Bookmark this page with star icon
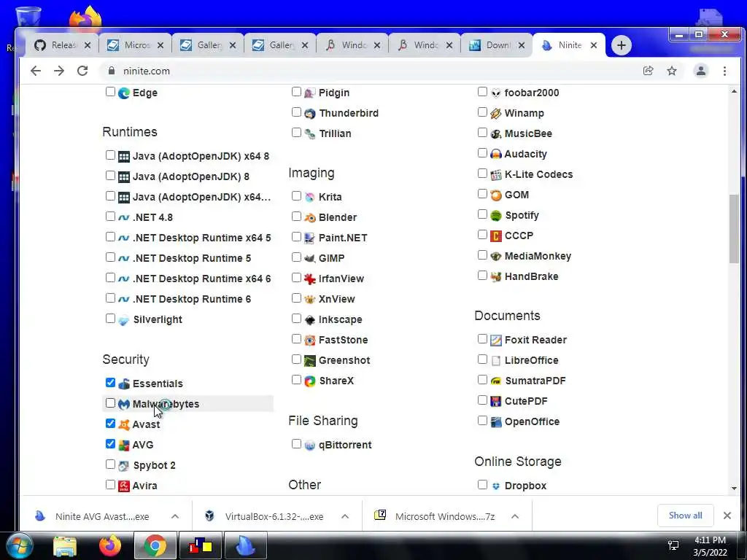Screen dimensions: 747x560 pos(672,71)
